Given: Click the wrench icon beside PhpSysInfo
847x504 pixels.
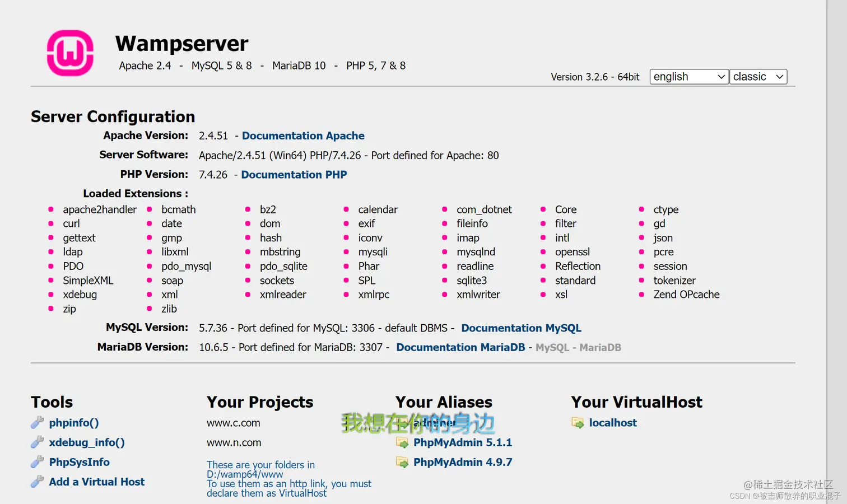Looking at the screenshot, I should (38, 462).
